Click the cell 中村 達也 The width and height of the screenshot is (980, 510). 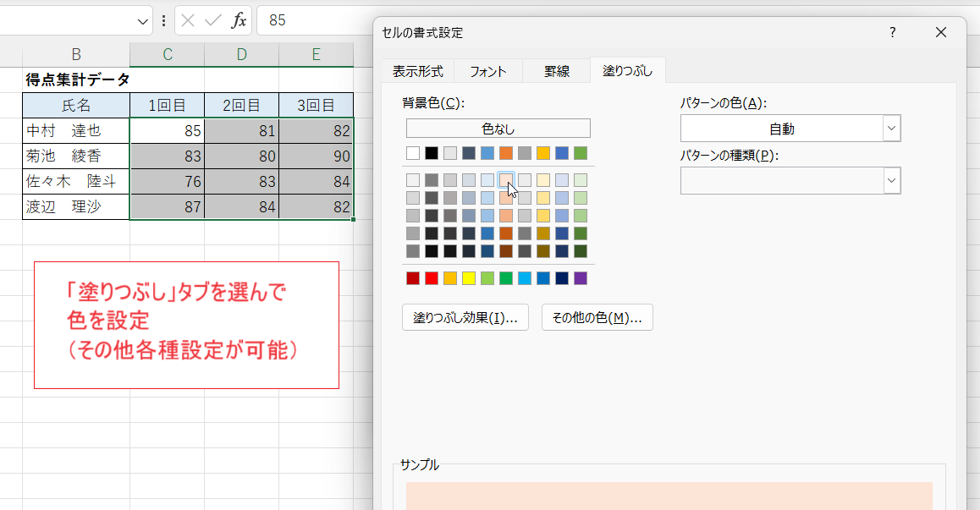pos(76,130)
